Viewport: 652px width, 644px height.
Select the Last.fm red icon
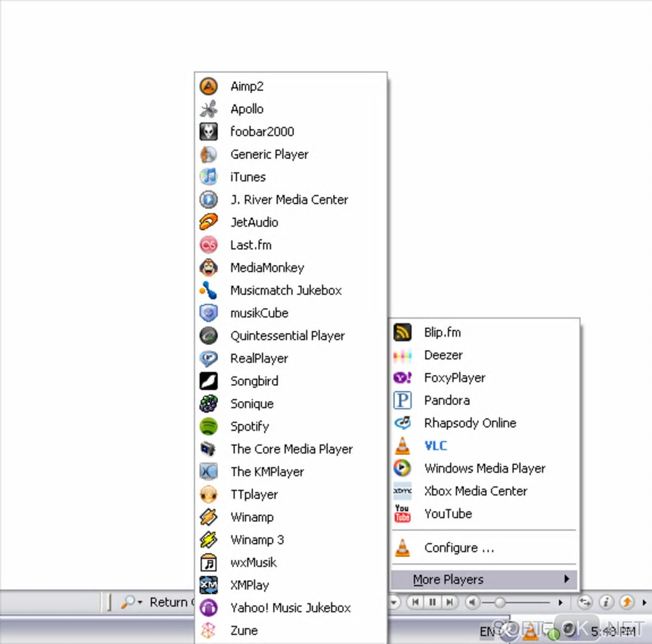(x=208, y=245)
